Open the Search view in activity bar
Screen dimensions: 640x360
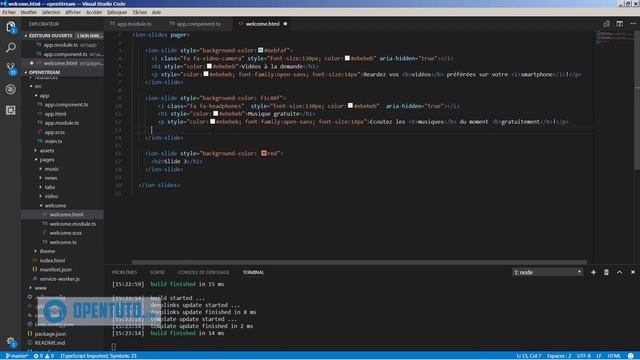pos(11,47)
